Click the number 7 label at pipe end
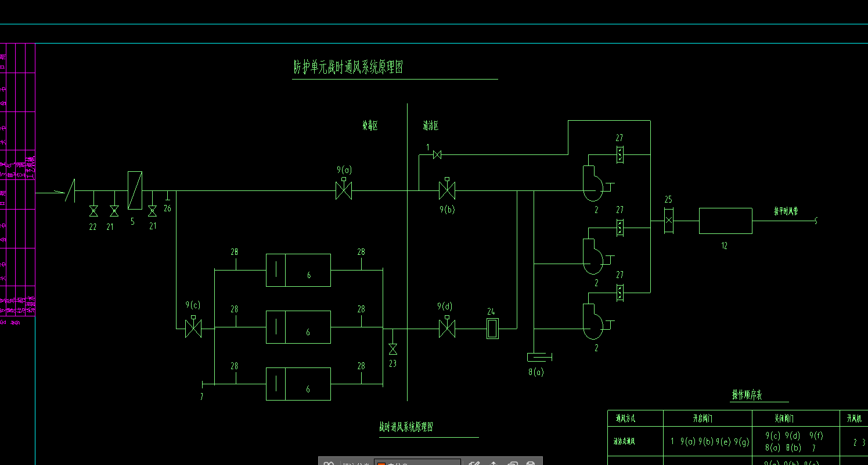This screenshot has width=868, height=465. point(201,396)
